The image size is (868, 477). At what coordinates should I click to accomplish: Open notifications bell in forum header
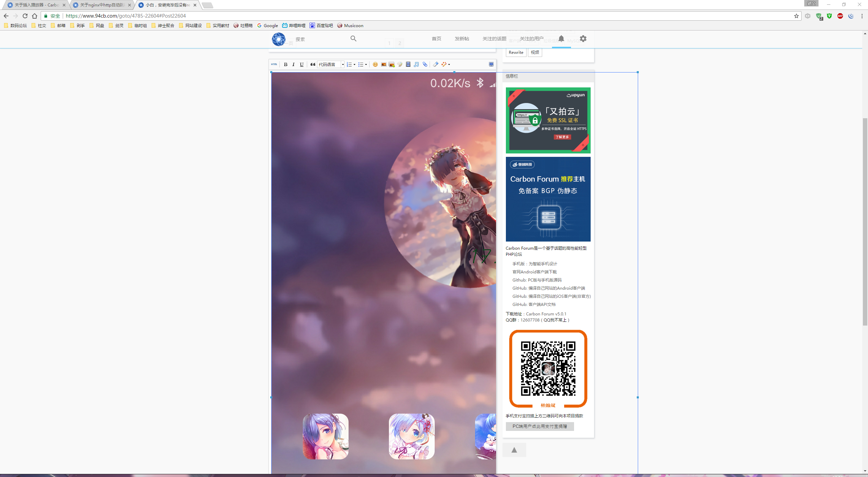click(561, 39)
